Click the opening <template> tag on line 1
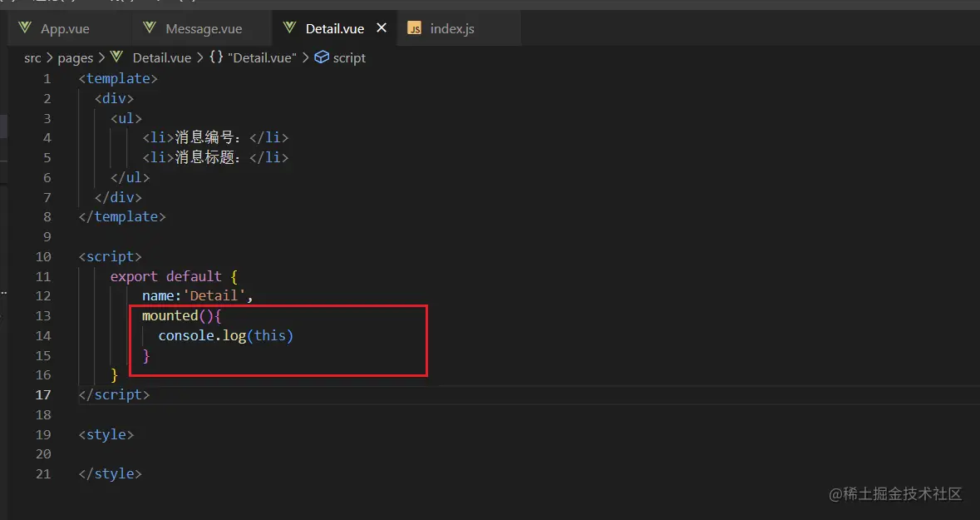This screenshot has height=520, width=980. click(118, 78)
